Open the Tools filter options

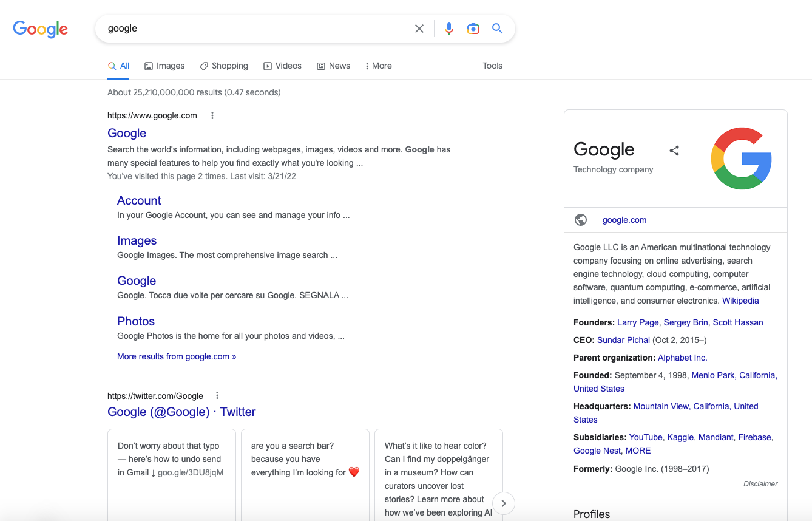click(492, 66)
